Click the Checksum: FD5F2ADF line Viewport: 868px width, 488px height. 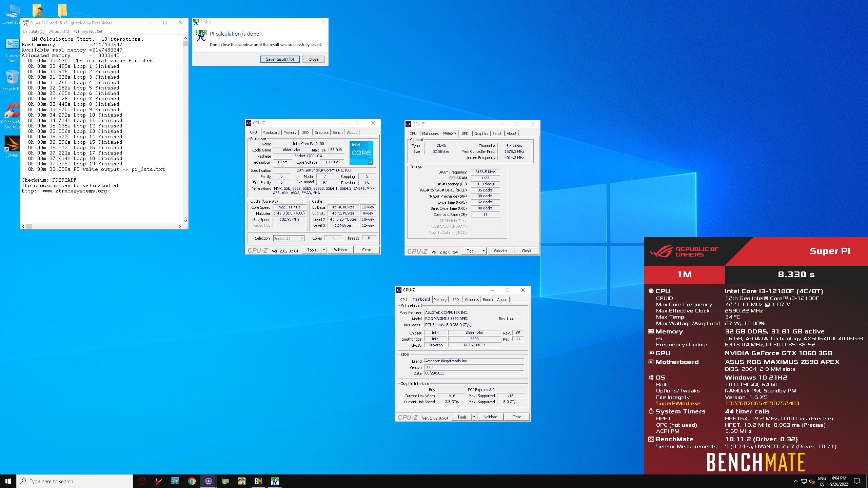(x=49, y=180)
